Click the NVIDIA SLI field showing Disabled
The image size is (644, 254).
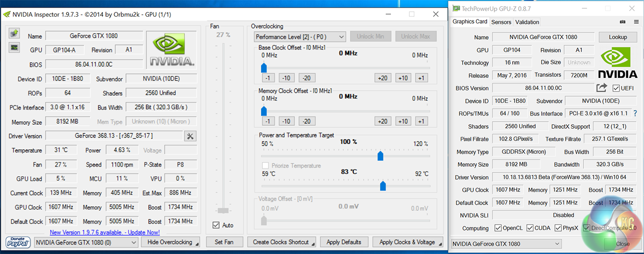564,215
